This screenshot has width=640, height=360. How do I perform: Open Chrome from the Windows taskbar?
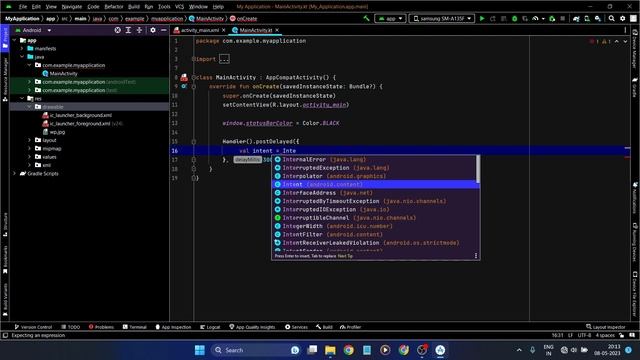(x=348, y=350)
